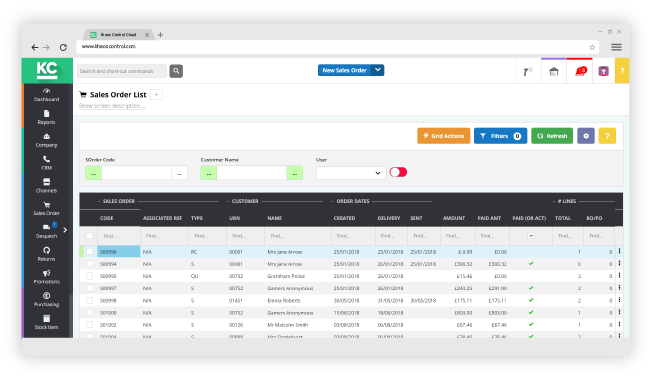Click the Find box under CODE column

119,236
